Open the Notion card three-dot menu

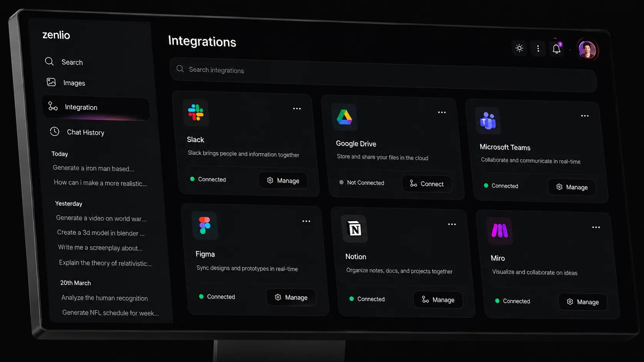[452, 224]
